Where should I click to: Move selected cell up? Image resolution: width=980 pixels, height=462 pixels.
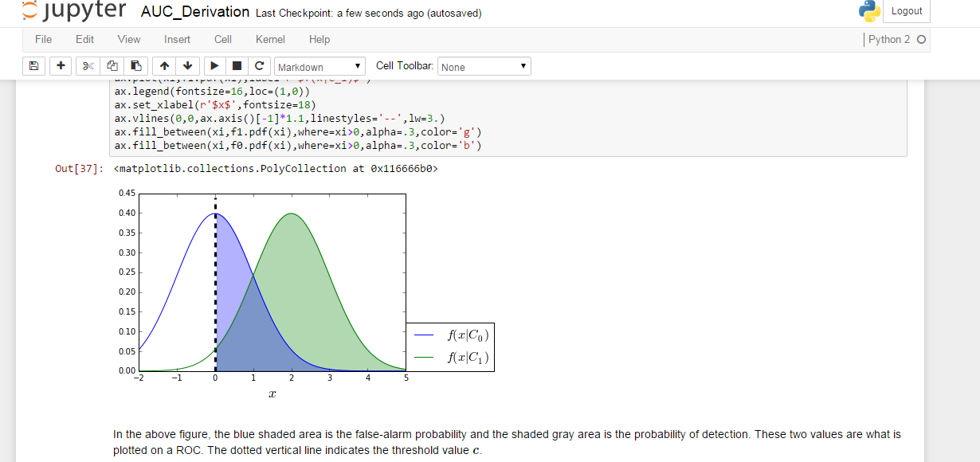point(164,66)
